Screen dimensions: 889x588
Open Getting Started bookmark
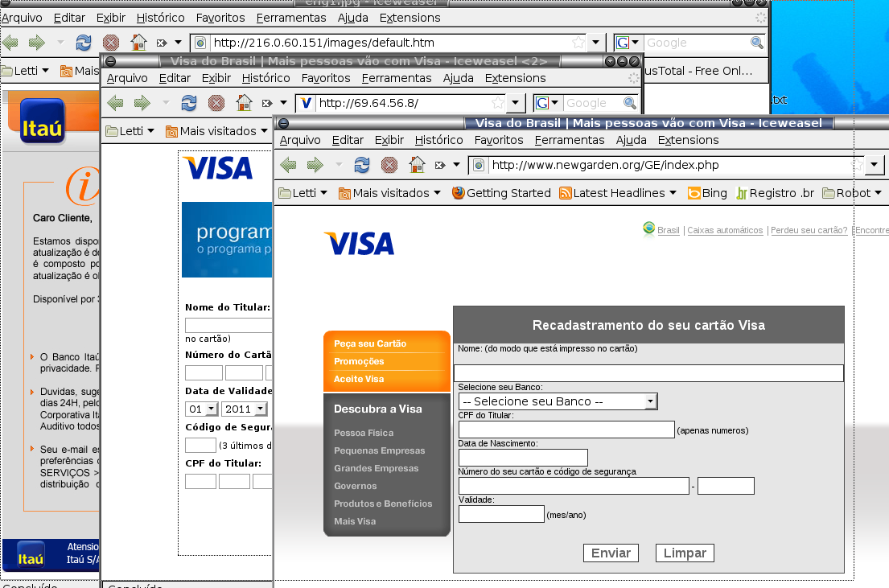tap(501, 193)
